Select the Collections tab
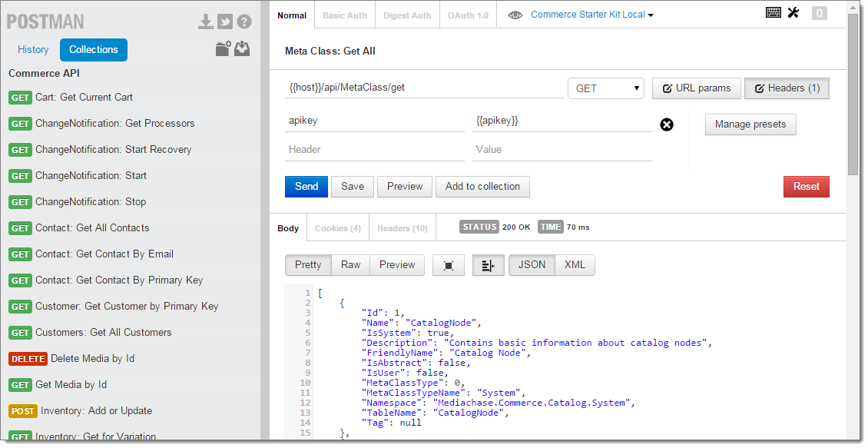Screen dimensions: 868x448 click(x=94, y=50)
